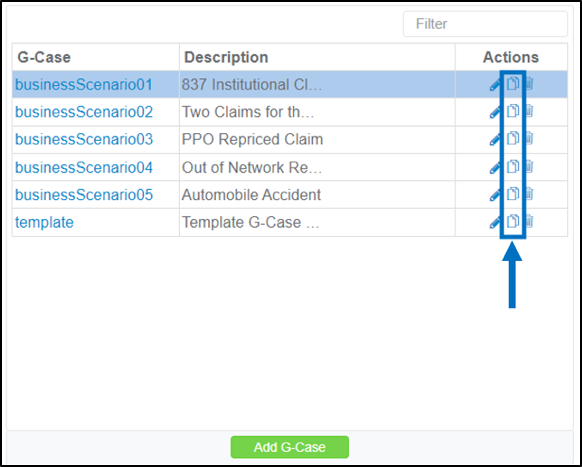Edit businessScenario03 with the pencil icon
This screenshot has height=467, width=582.
tap(495, 140)
